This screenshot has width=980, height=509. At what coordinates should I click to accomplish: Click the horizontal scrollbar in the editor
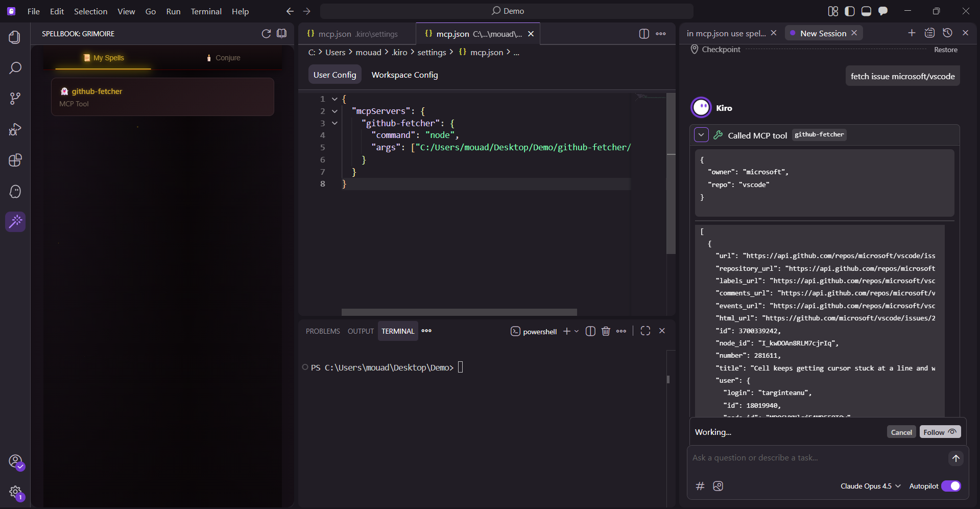[459, 312]
